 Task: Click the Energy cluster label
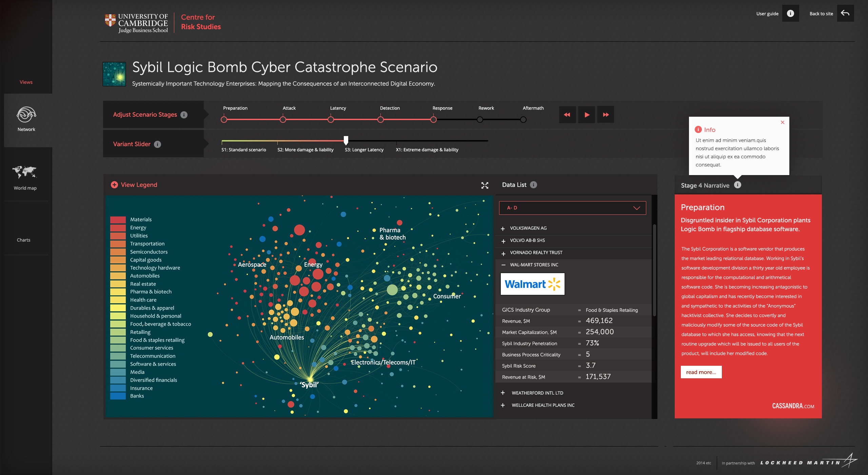[313, 265]
